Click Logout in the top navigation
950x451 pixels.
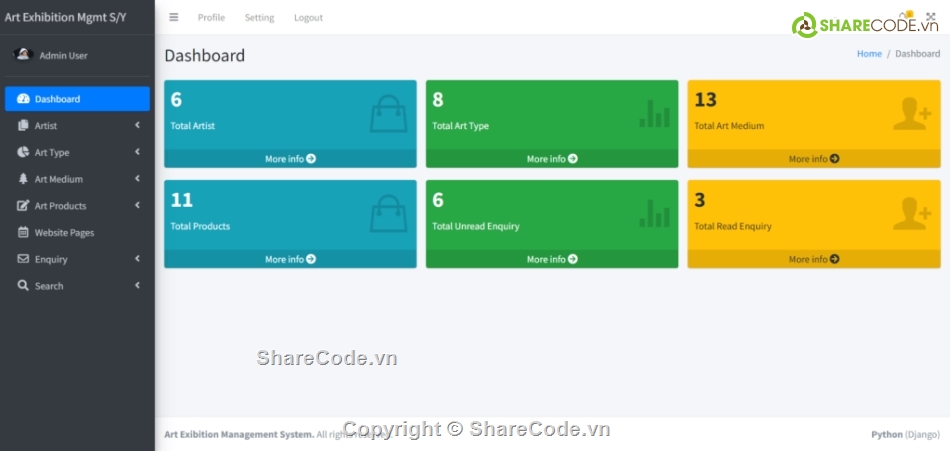(x=308, y=18)
